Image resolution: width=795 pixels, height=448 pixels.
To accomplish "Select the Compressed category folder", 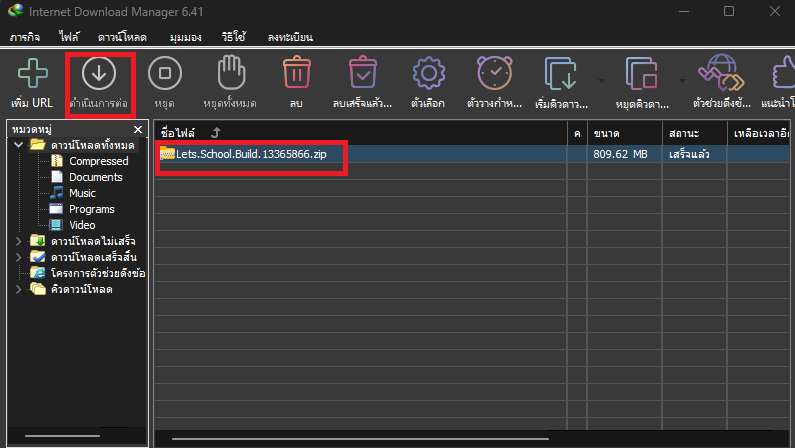I will [x=98, y=161].
